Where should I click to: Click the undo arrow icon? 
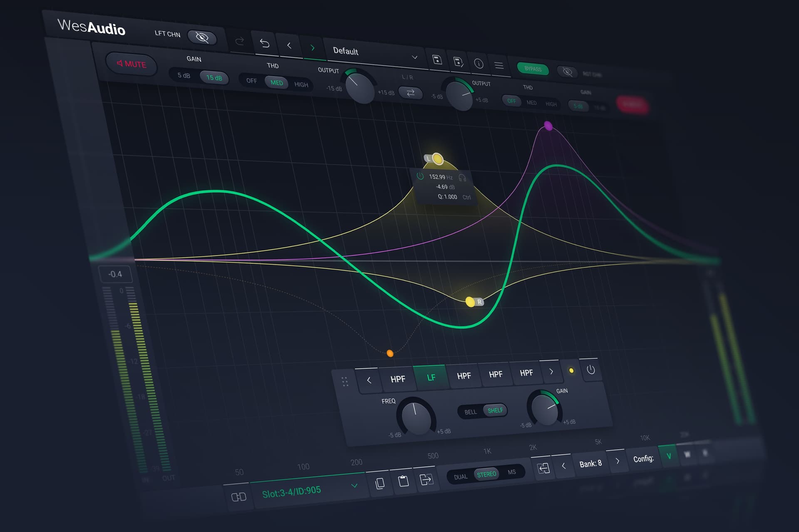coord(265,43)
